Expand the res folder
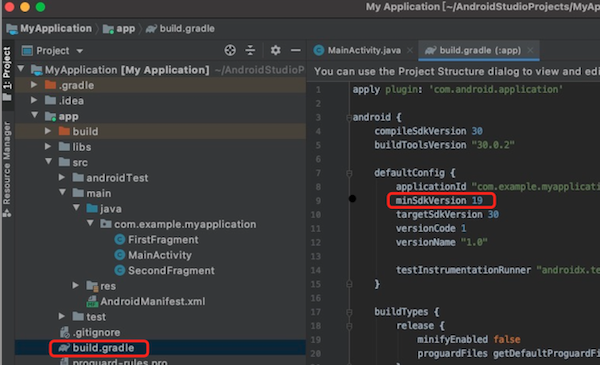The height and width of the screenshot is (365, 600). (x=75, y=285)
